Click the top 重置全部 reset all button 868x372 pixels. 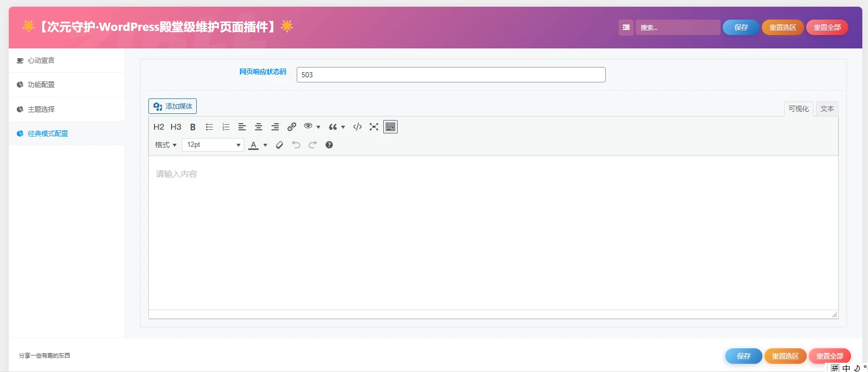click(x=827, y=27)
